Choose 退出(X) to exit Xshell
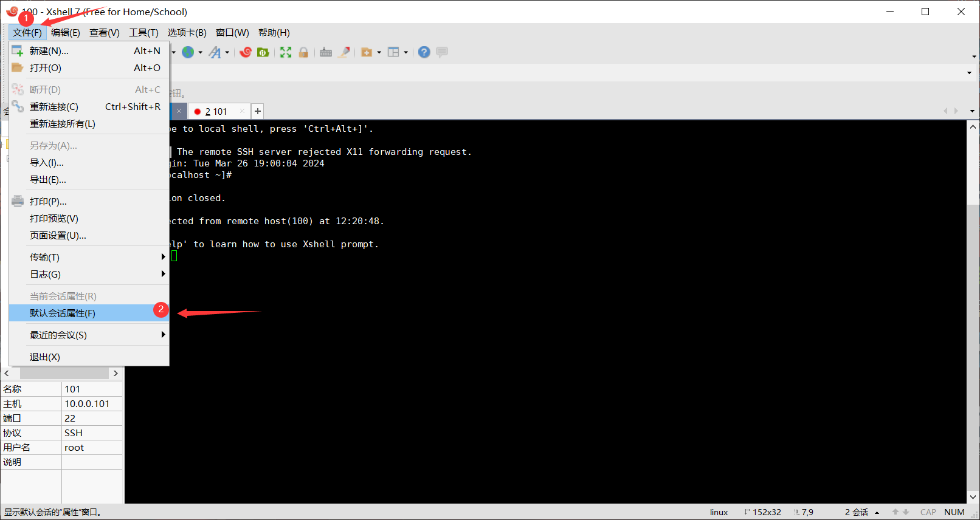 click(x=89, y=357)
